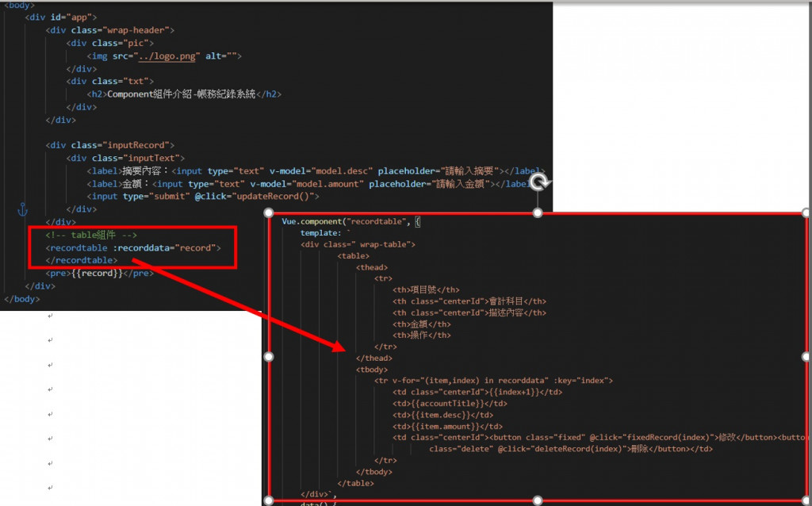Image resolution: width=812 pixels, height=506 pixels.
Task: Click the opening <thead> tag
Action: tap(372, 267)
